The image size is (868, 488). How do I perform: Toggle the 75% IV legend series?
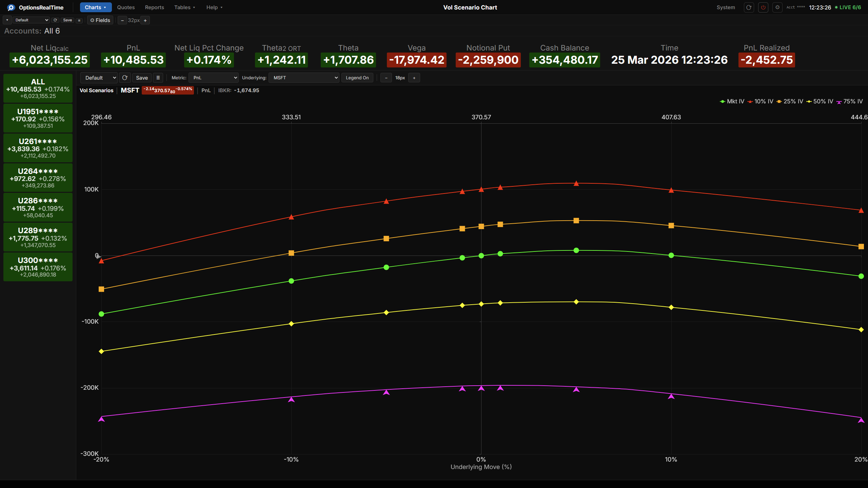[849, 101]
